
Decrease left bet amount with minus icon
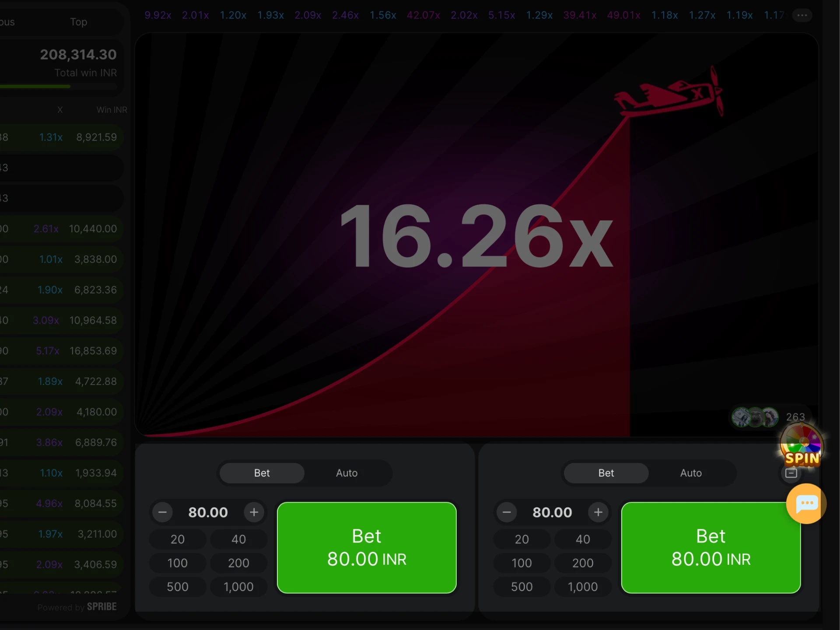162,512
